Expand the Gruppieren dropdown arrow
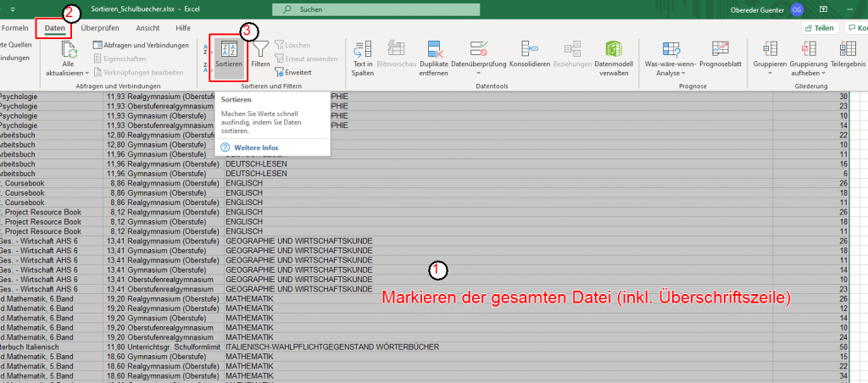Image resolution: width=868 pixels, height=383 pixels. [x=770, y=73]
